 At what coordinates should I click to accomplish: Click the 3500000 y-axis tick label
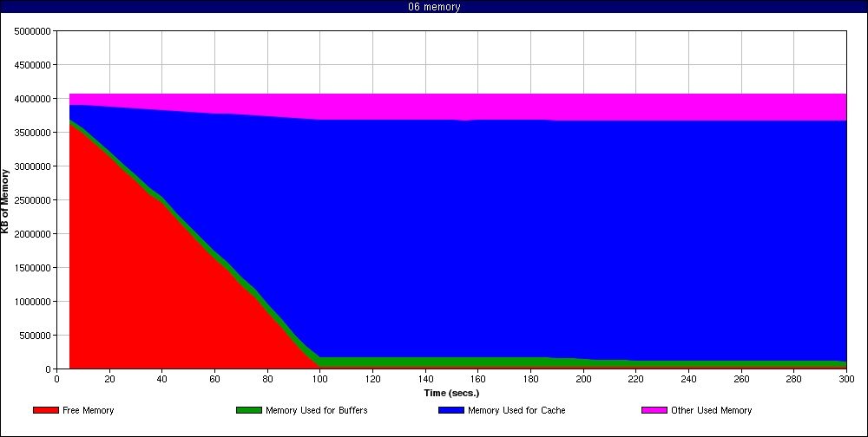pyautogui.click(x=32, y=132)
